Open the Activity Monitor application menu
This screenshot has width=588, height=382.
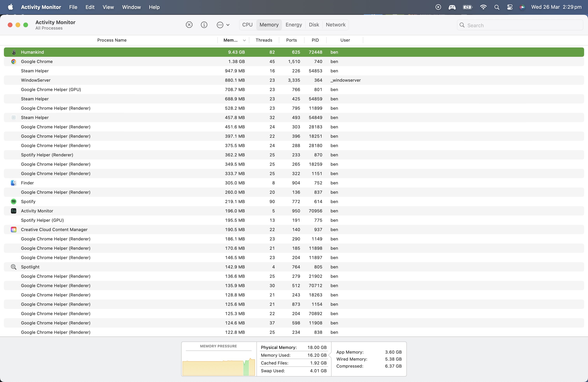pyautogui.click(x=41, y=7)
